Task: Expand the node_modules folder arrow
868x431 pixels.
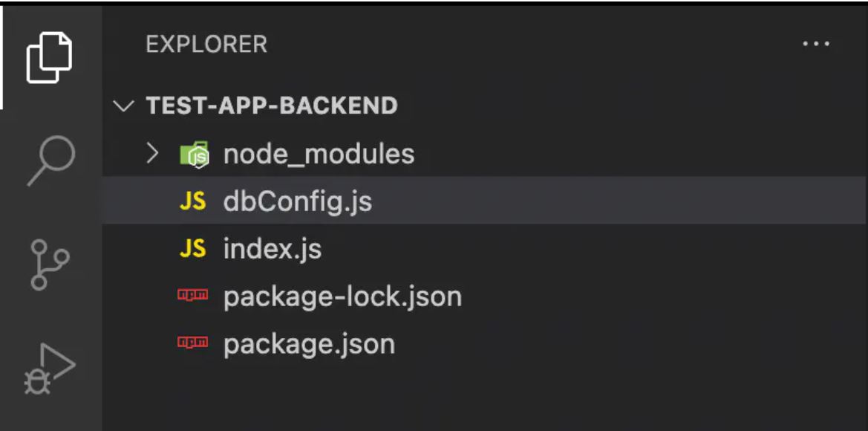Action: tap(152, 154)
